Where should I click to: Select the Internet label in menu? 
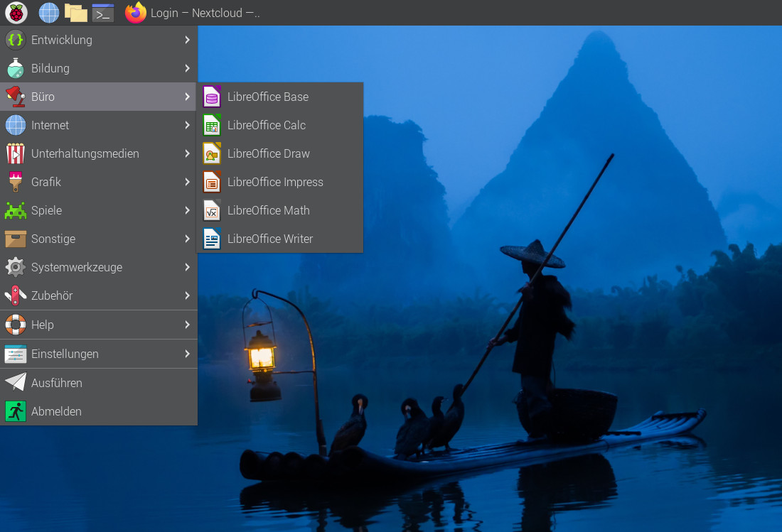click(x=50, y=125)
